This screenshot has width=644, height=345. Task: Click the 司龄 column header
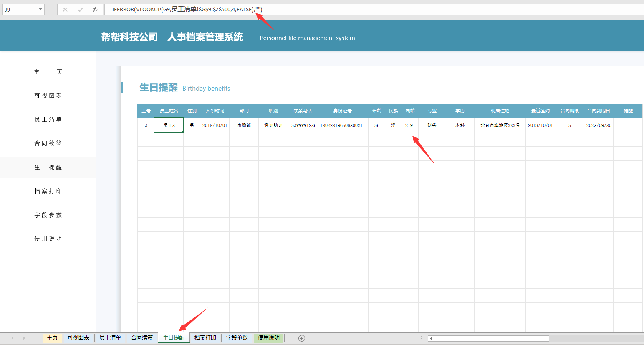click(x=410, y=111)
